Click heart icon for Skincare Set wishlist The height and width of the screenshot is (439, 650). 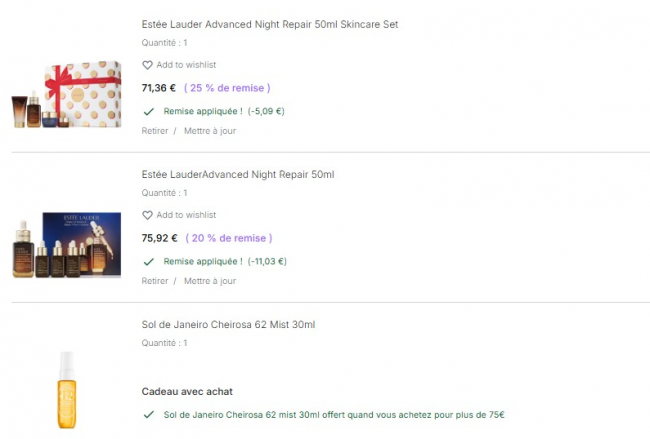[147, 65]
